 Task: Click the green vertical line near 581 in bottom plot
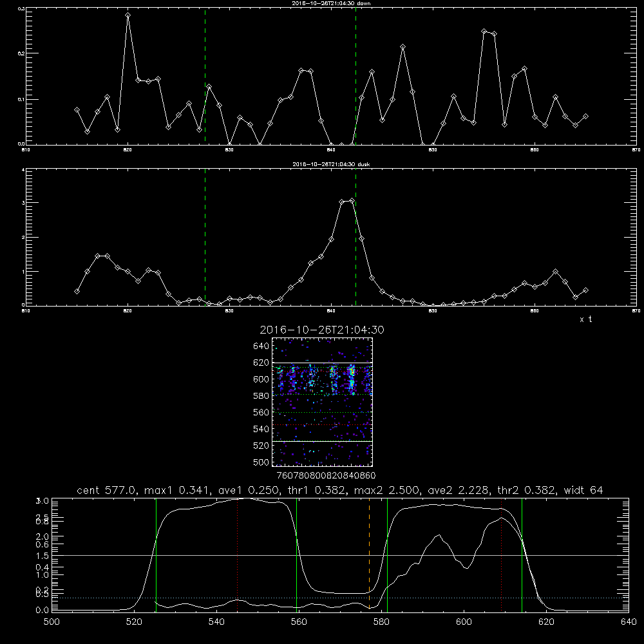click(387, 554)
